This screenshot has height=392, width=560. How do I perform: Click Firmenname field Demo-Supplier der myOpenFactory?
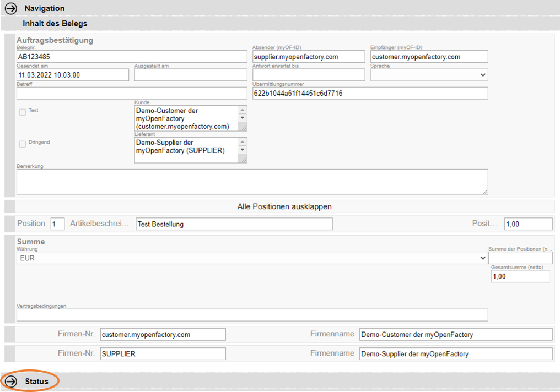click(456, 354)
